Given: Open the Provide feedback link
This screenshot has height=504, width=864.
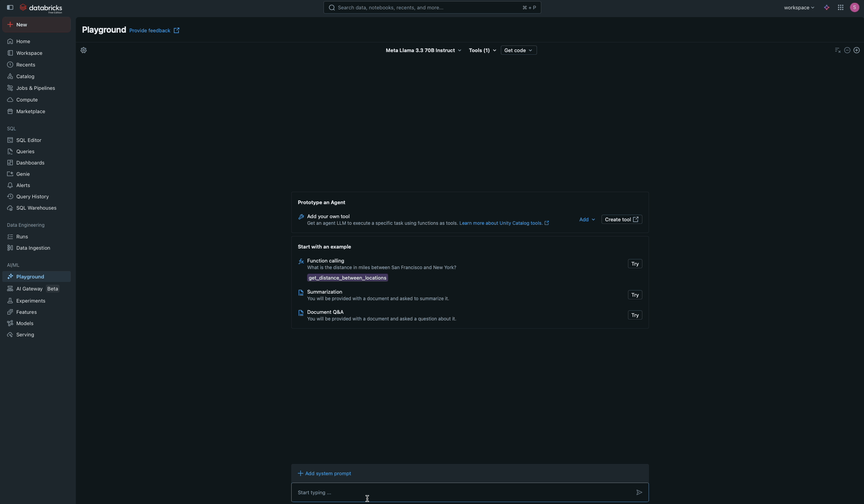Looking at the screenshot, I should [149, 30].
